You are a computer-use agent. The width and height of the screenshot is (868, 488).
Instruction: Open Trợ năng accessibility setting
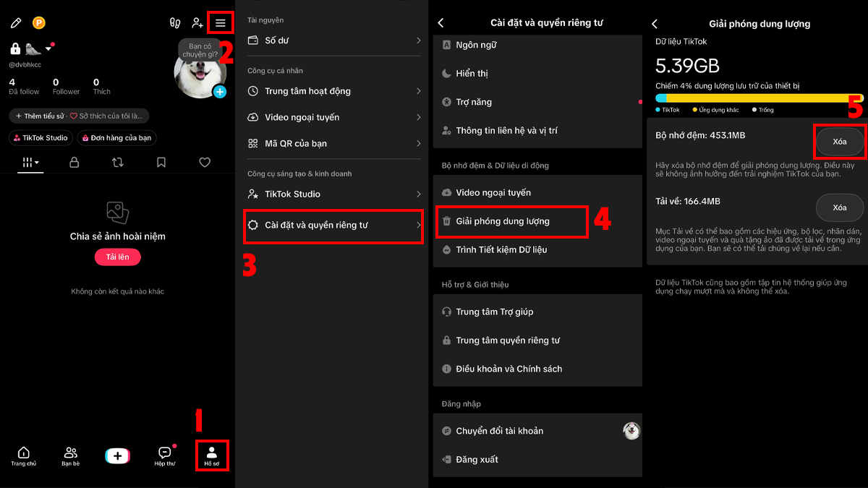click(537, 102)
